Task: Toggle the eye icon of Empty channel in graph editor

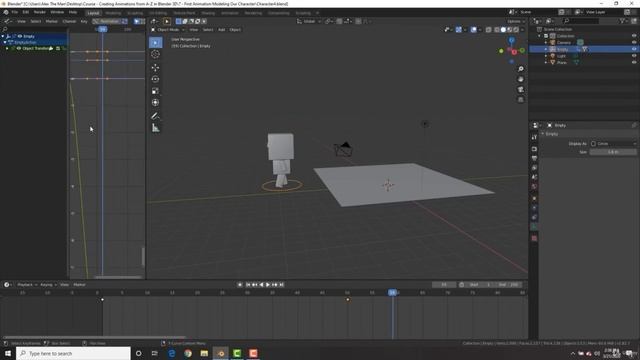Action: [x=20, y=36]
